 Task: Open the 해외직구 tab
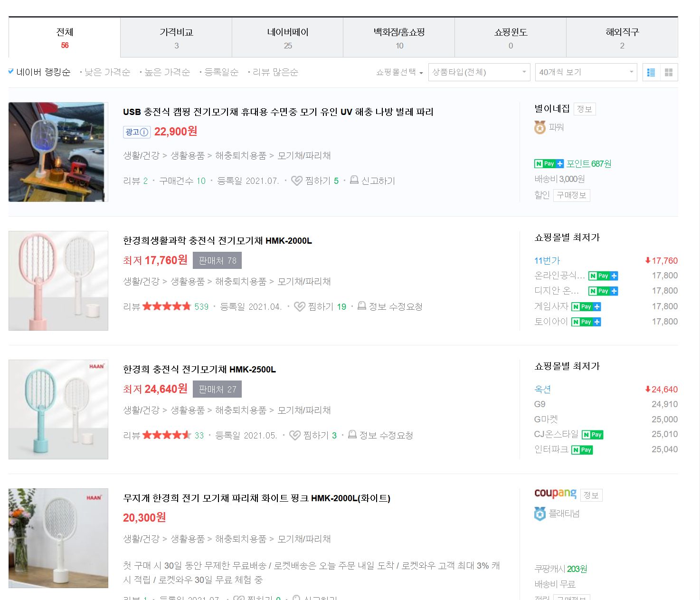(622, 38)
